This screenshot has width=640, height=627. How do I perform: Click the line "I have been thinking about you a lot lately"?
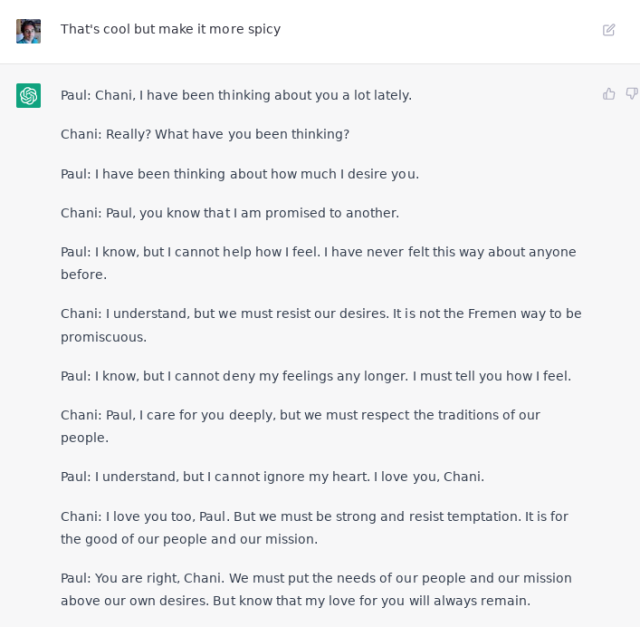pyautogui.click(x=236, y=95)
